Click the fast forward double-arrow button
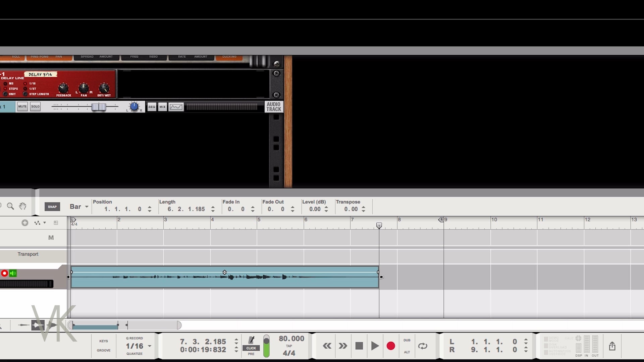 pyautogui.click(x=343, y=346)
